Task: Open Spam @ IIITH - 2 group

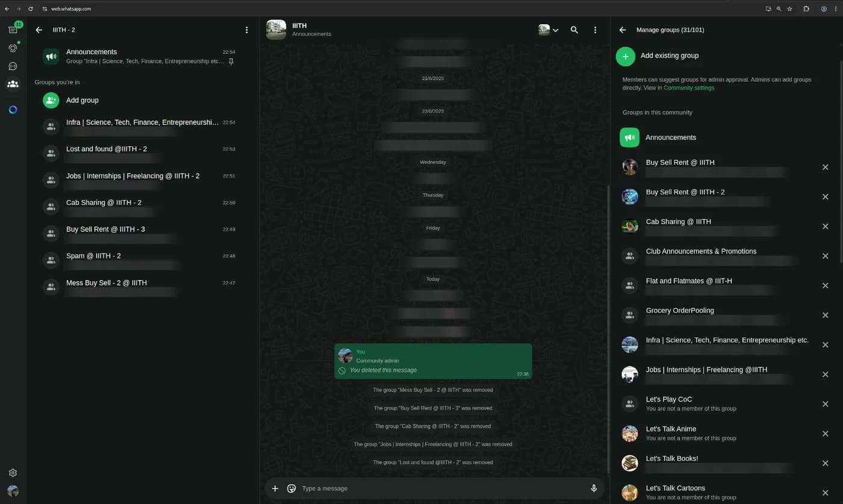Action: (x=143, y=260)
